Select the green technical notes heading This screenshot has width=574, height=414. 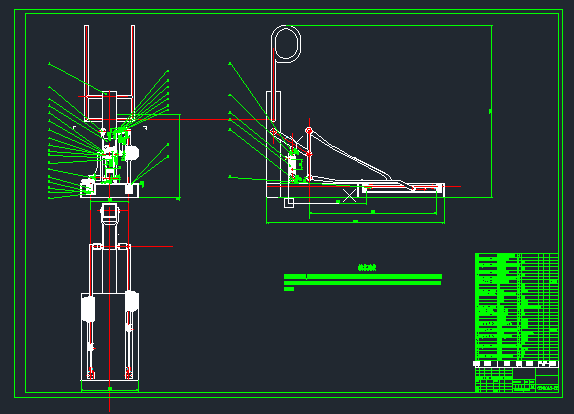pos(367,268)
